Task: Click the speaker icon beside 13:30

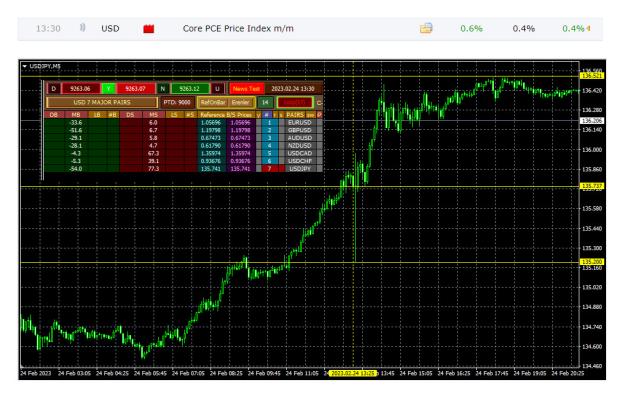Action: [82, 28]
